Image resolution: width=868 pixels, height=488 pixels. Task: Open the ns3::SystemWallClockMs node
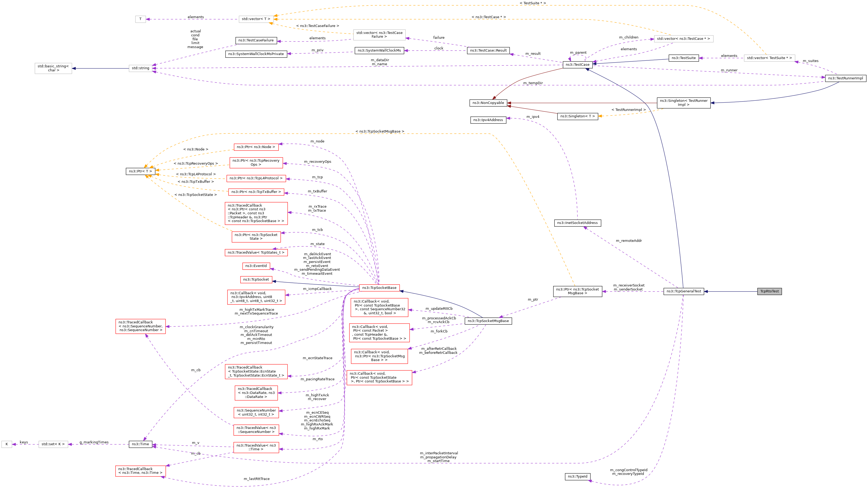(x=379, y=51)
